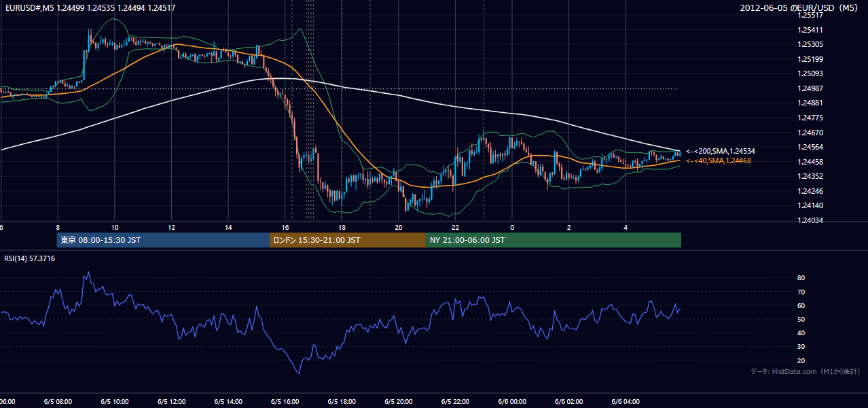Click the 6/5 14:00 time label
This screenshot has width=868, height=408.
click(228, 402)
